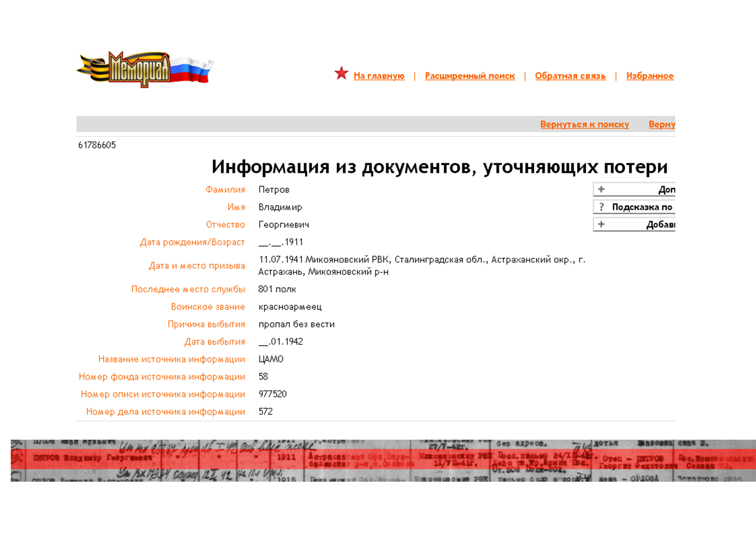Viewport: 756px width, 534px height.
Task: Click the question mark hint icon
Action: [x=601, y=207]
